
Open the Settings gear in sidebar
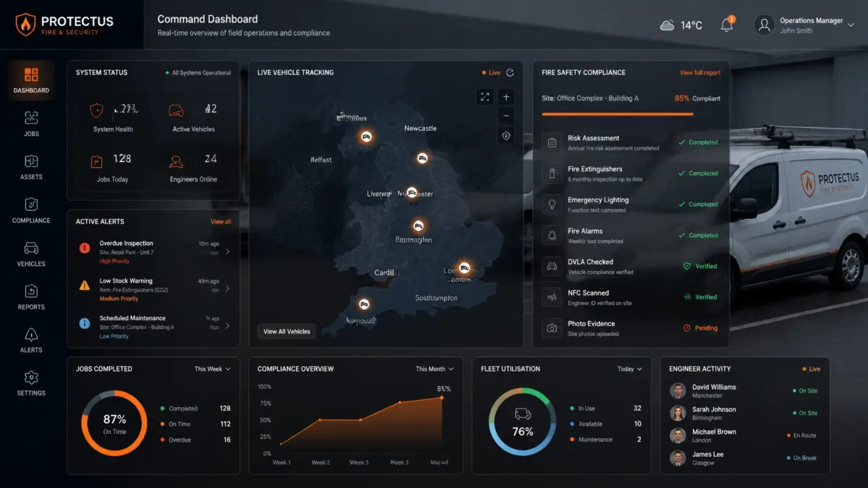click(31, 383)
